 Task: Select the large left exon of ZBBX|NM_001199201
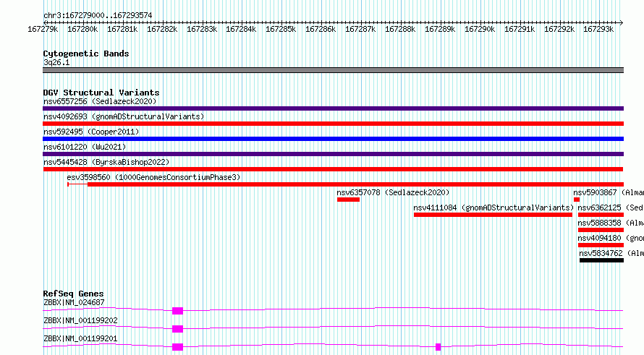click(x=177, y=347)
